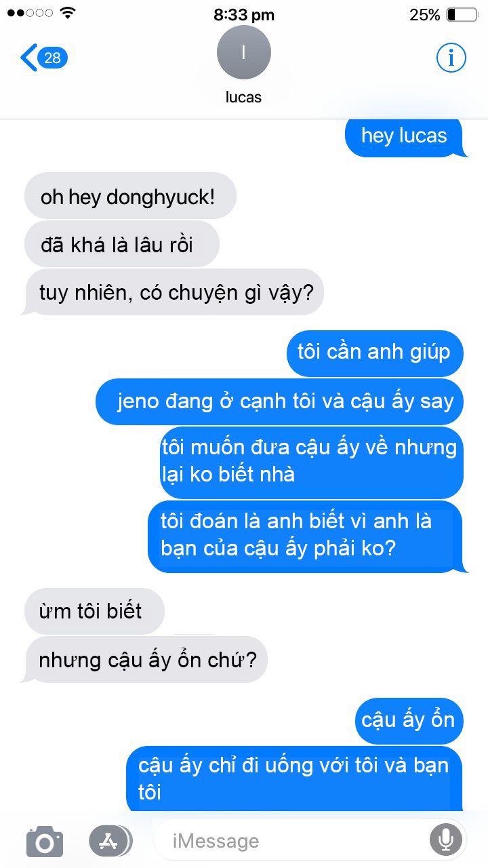The image size is (488, 868).
Task: Tap the 'đã khá là lâu rồi' bubble
Action: [x=121, y=244]
